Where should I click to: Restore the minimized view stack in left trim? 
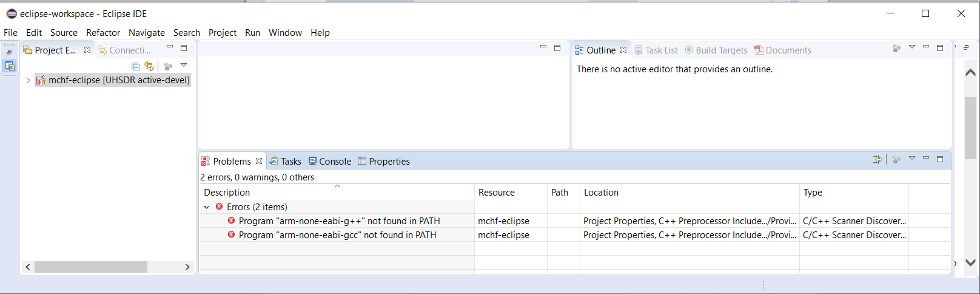[9, 53]
